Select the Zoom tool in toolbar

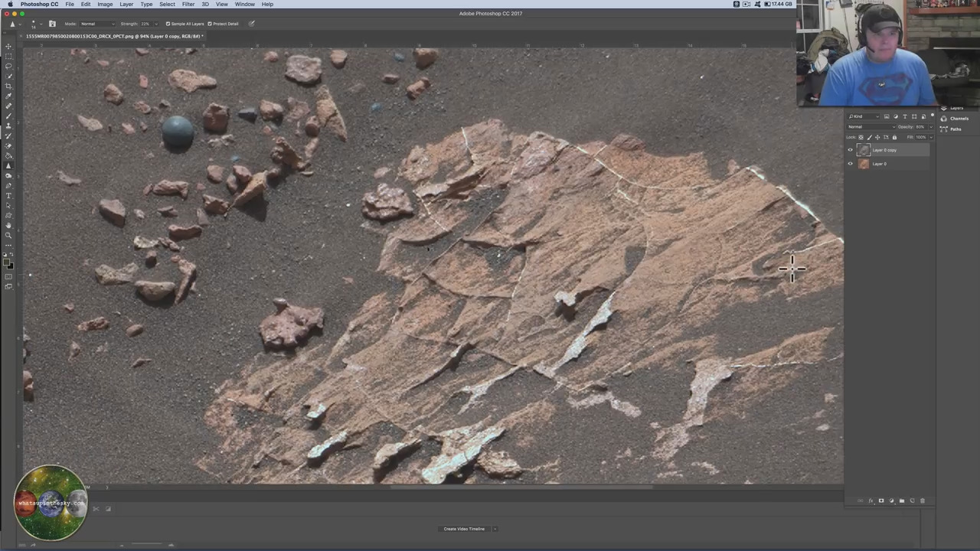tap(8, 236)
